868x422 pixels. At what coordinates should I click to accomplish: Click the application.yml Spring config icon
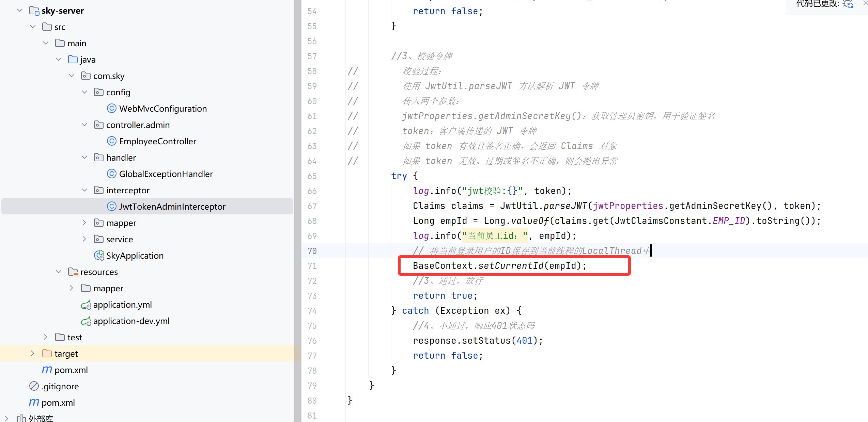point(86,305)
